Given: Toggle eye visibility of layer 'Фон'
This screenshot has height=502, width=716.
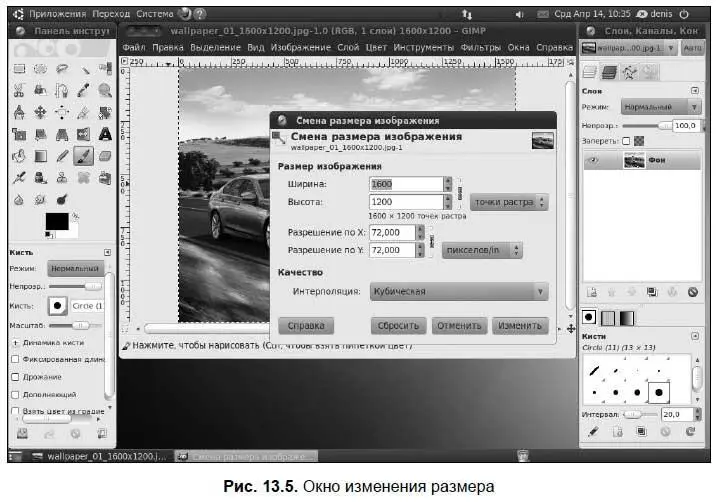Looking at the screenshot, I should [x=594, y=160].
